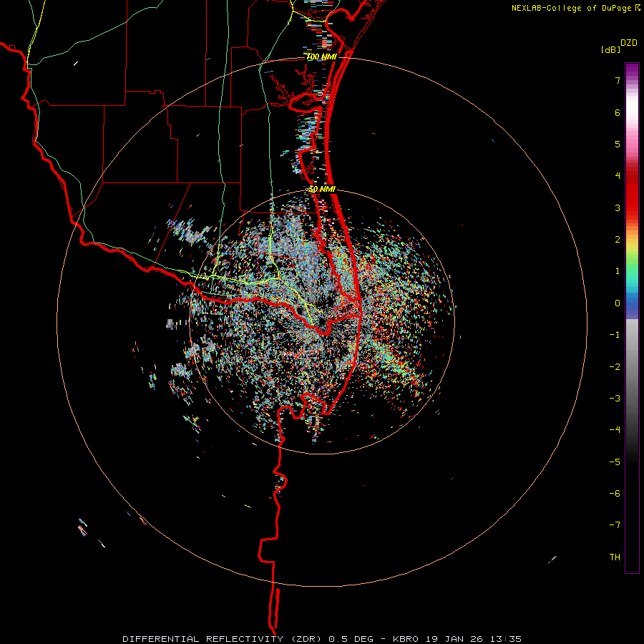Screen dimensions: 644x644
Task: Click the 7 value on color scale
Action: point(618,80)
